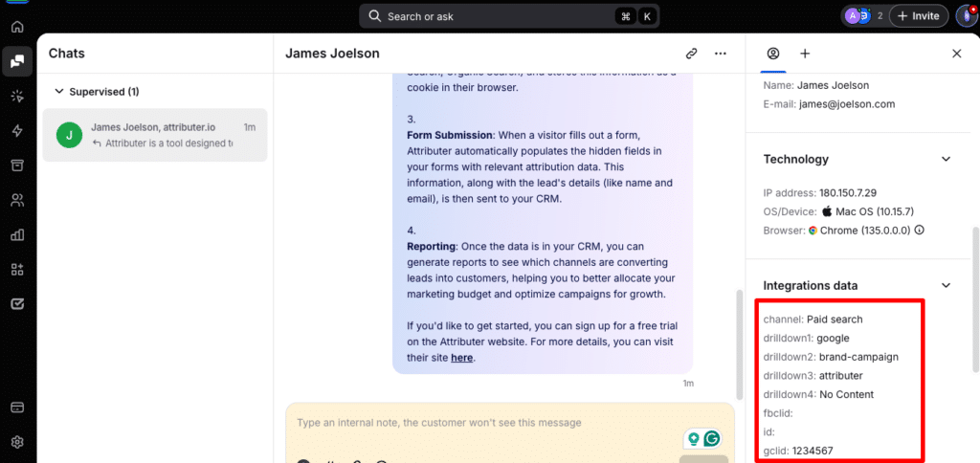Click the Chats list heading

(x=66, y=54)
